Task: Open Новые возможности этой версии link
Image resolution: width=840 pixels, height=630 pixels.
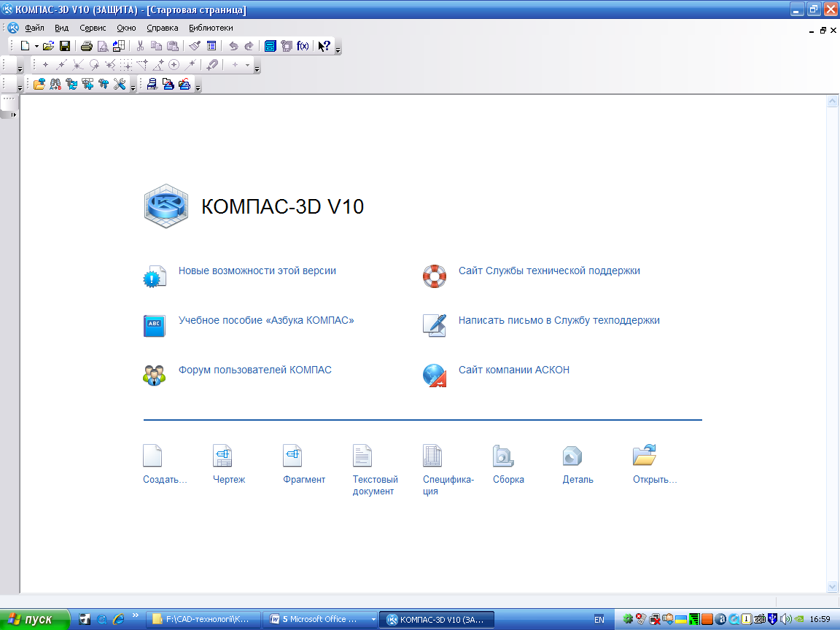Action: (x=257, y=271)
